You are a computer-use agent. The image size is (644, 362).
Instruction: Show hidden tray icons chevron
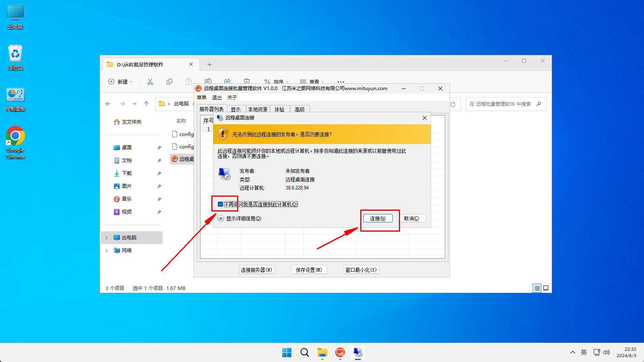click(573, 352)
